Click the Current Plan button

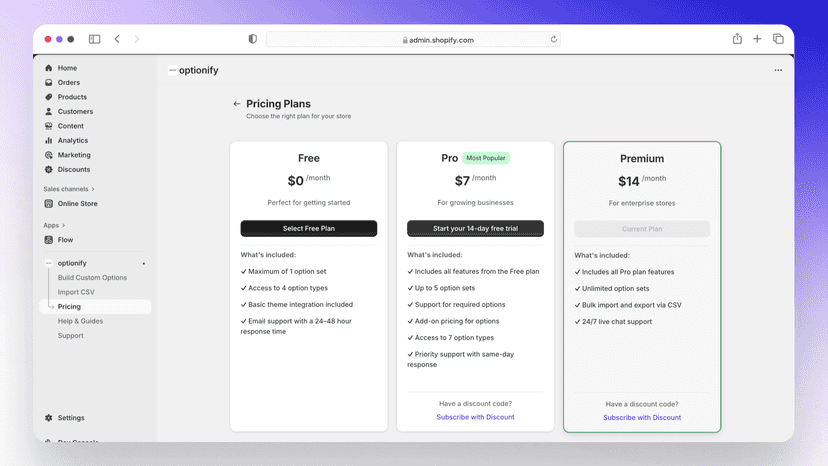[x=642, y=229]
